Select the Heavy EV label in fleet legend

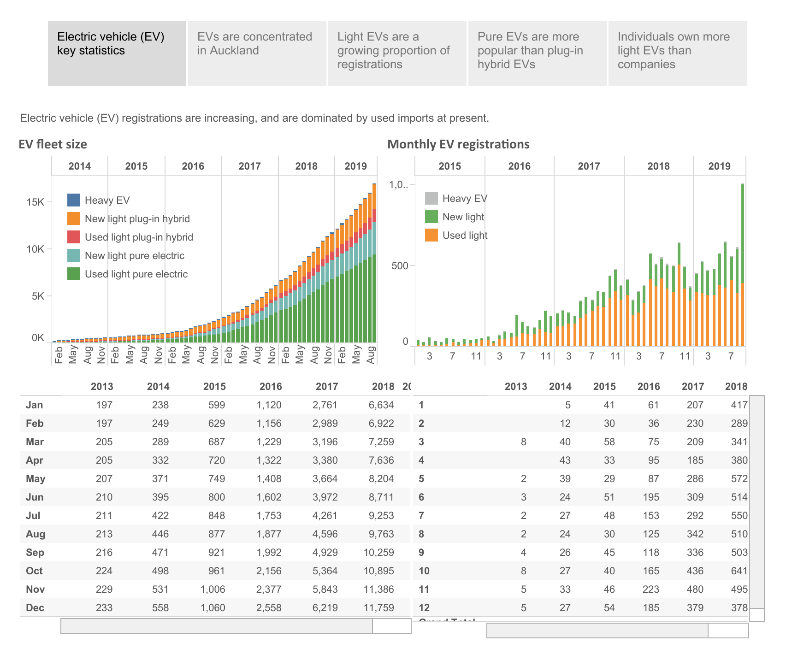107,200
